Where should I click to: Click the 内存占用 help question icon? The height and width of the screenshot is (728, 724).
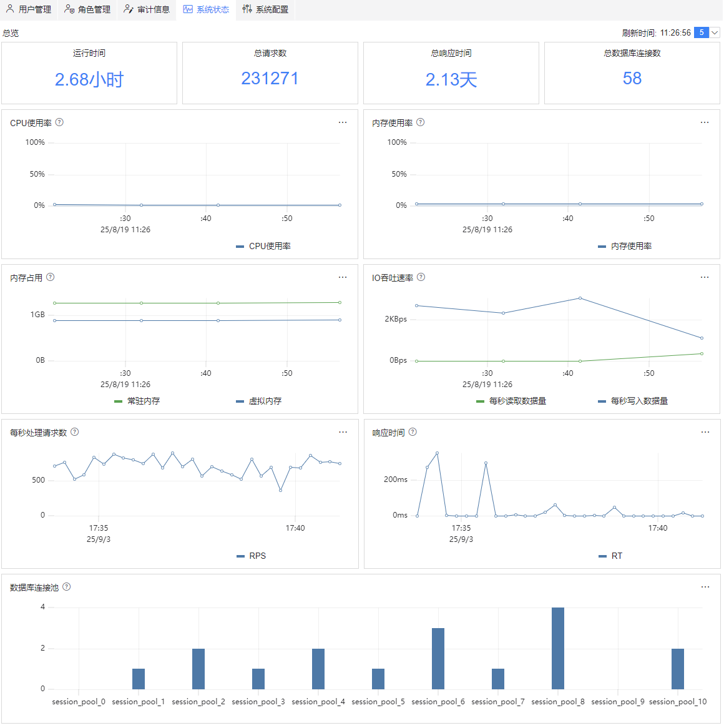(x=51, y=277)
